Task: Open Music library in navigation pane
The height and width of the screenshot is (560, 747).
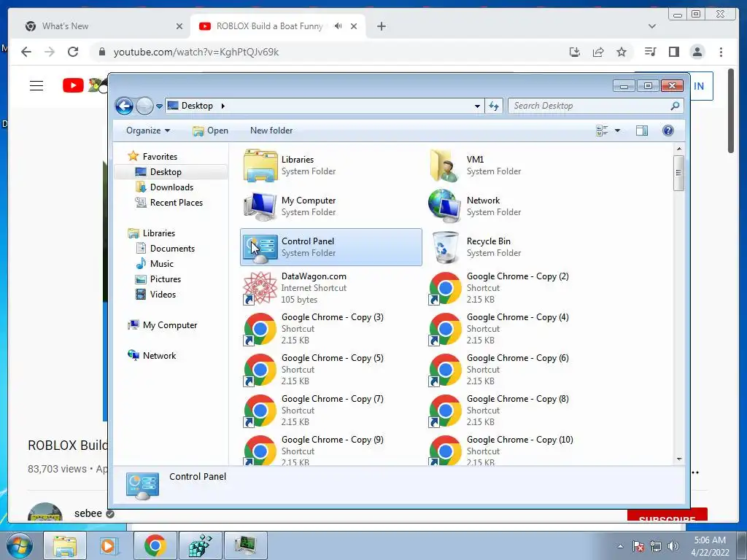Action: 155,263
